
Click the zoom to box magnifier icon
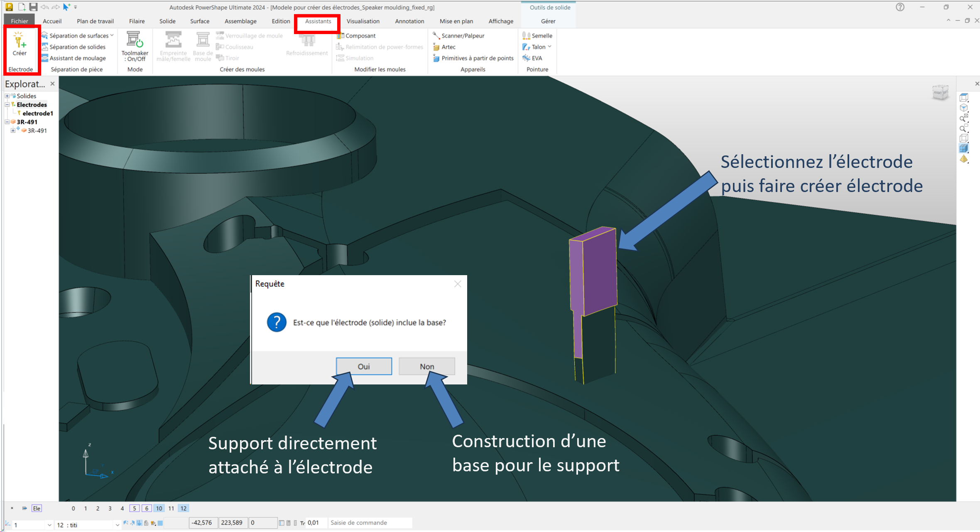tap(963, 128)
